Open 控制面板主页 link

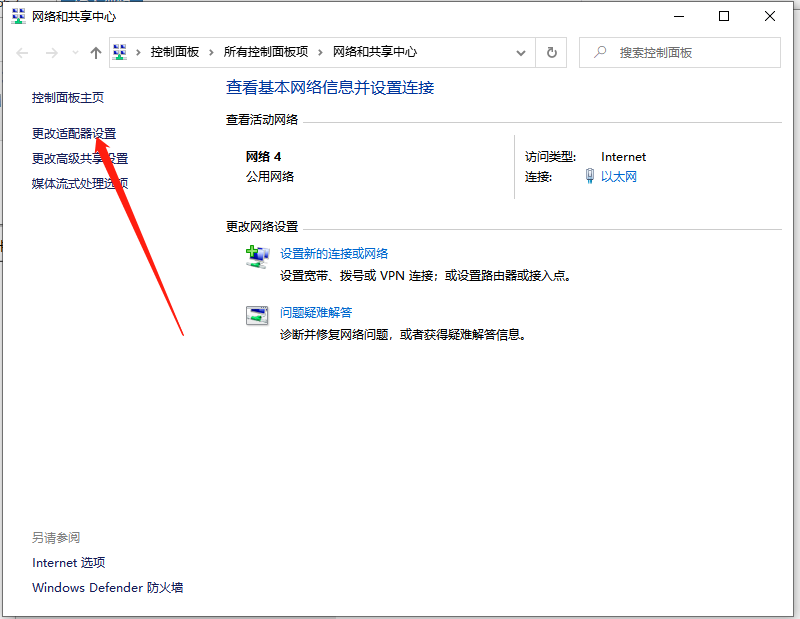[x=68, y=97]
